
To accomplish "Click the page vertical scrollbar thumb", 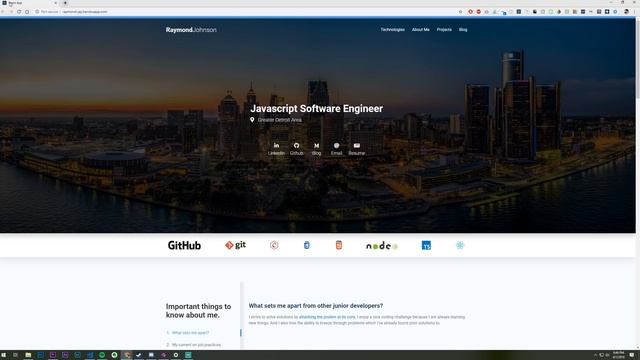I will tap(638, 57).
